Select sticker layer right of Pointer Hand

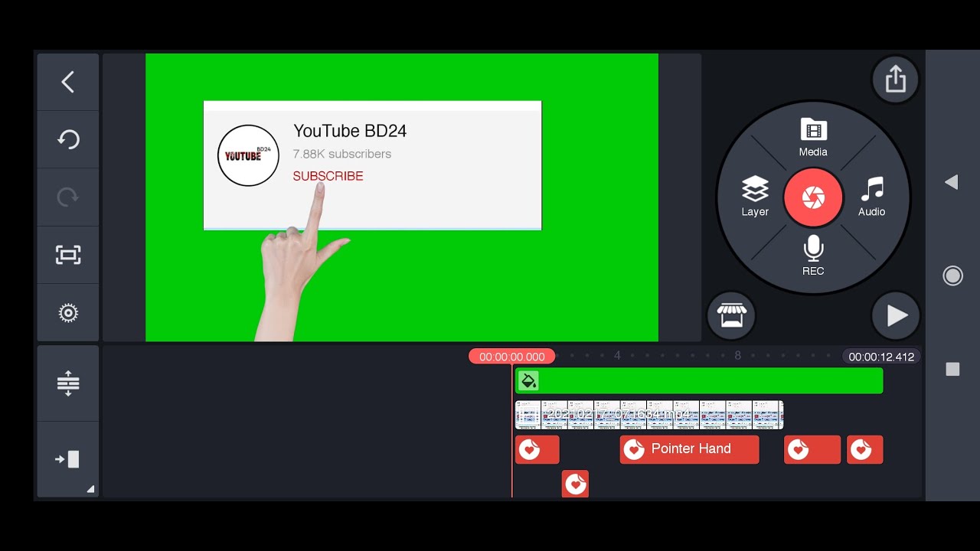(812, 449)
